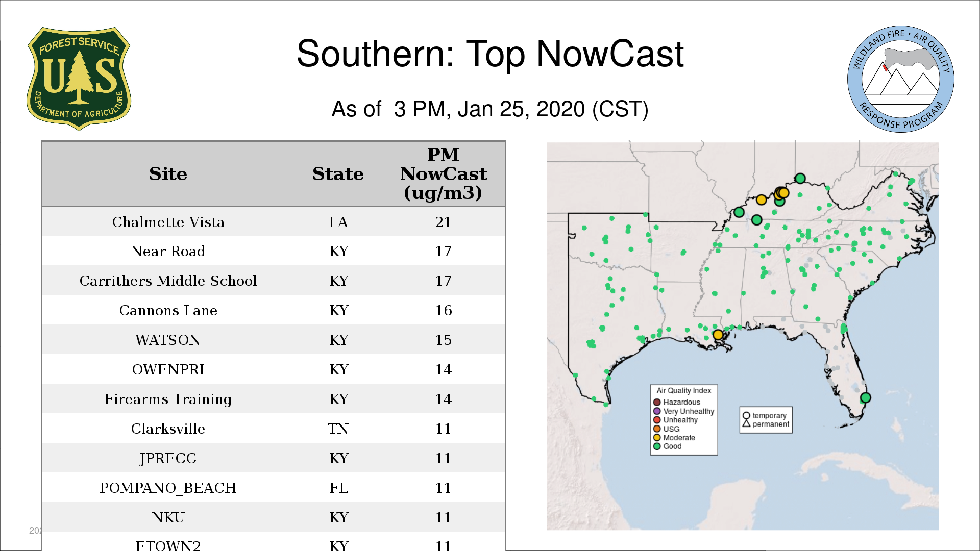This screenshot has width=980, height=551.
Task: Click the State column header
Action: (x=338, y=174)
